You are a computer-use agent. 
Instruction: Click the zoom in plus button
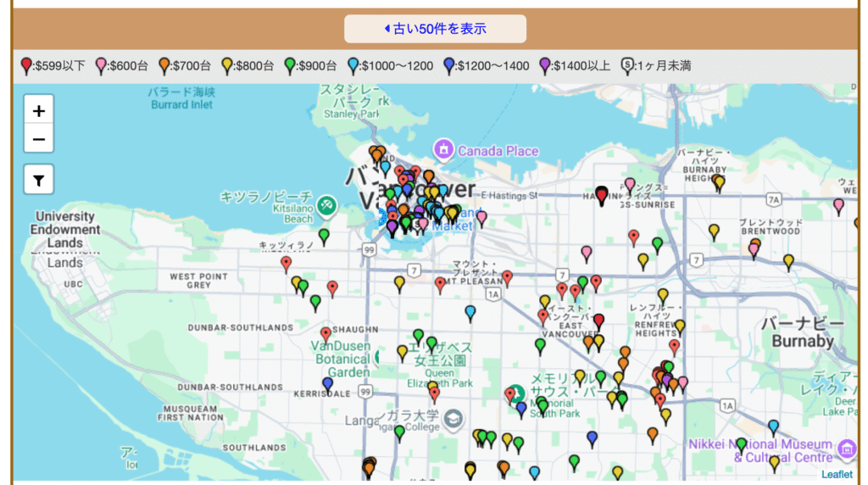click(39, 110)
